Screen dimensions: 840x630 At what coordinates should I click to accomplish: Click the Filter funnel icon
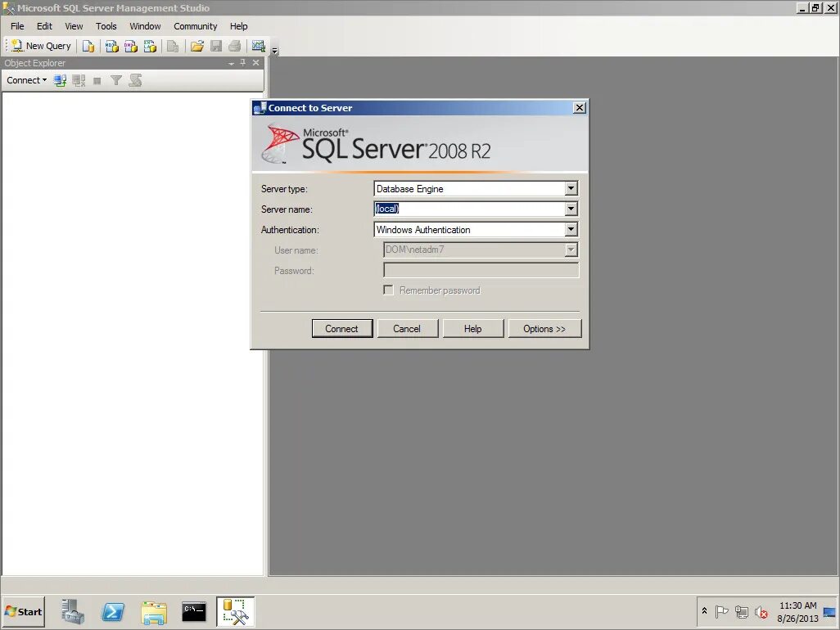coord(115,80)
